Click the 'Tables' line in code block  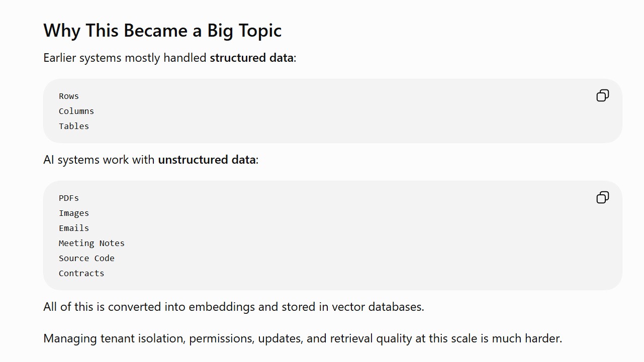coord(74,126)
